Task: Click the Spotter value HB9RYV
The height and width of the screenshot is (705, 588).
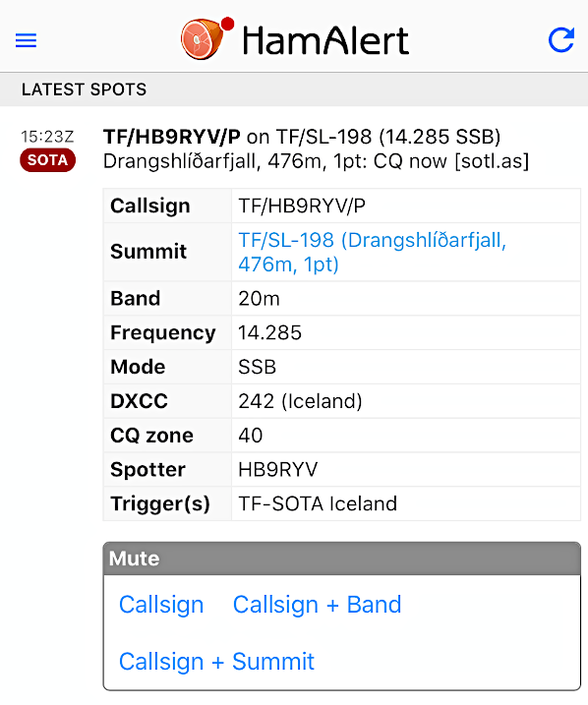Action: pyautogui.click(x=278, y=469)
